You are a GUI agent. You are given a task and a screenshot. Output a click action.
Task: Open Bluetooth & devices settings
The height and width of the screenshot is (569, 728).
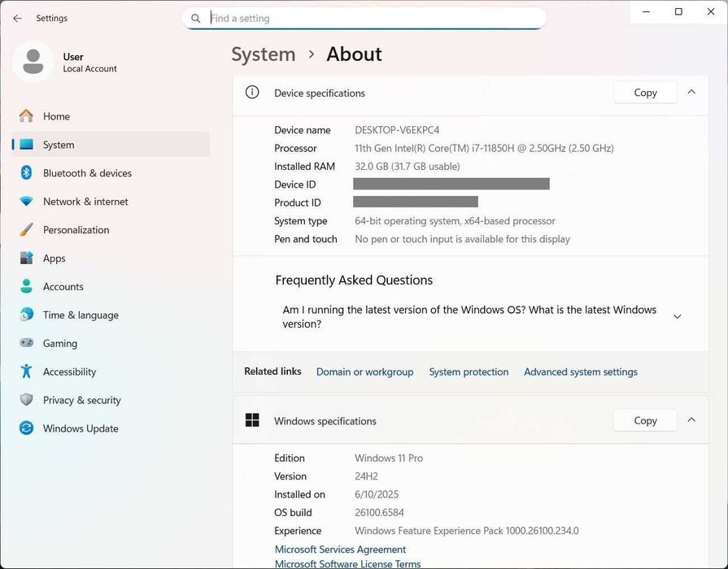tap(111, 172)
